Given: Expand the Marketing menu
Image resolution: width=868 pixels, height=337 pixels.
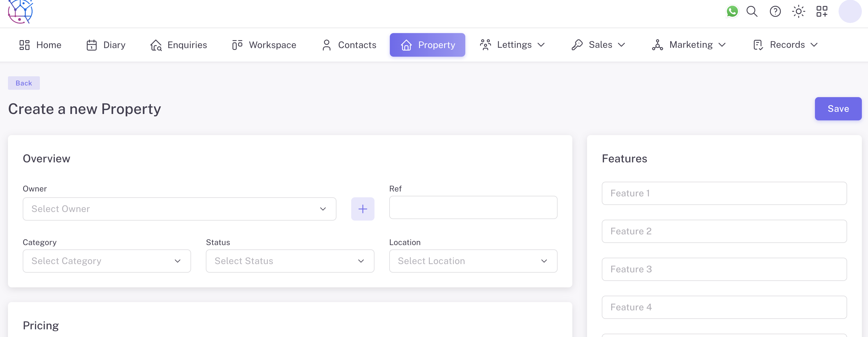Looking at the screenshot, I should [x=689, y=45].
